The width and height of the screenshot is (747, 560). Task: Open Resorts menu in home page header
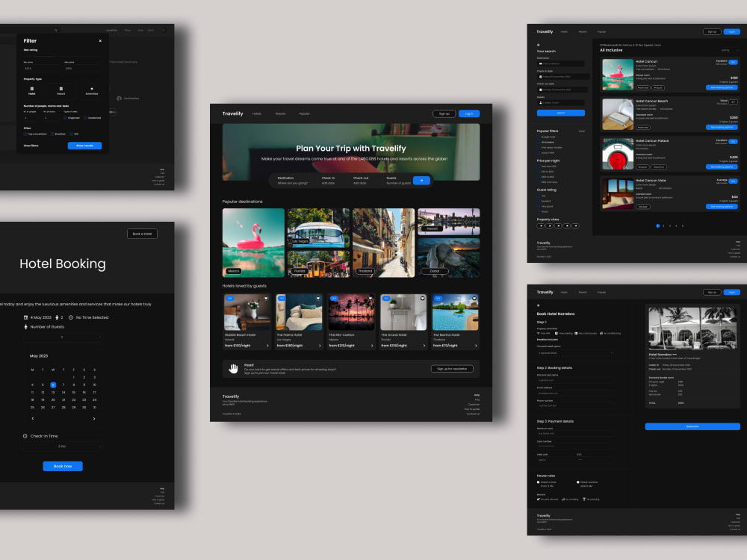click(x=281, y=113)
